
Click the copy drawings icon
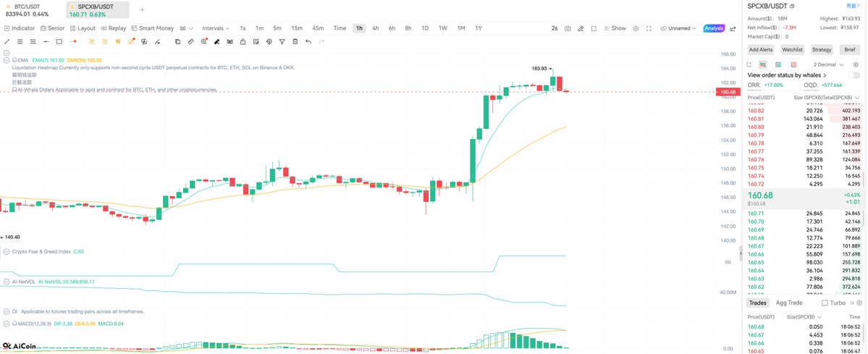(177, 41)
